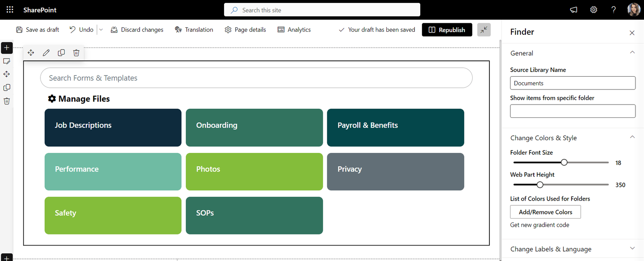Viewport: 644px width, 261px height.
Task: Click Discard changes in the command bar
Action: coord(137,30)
